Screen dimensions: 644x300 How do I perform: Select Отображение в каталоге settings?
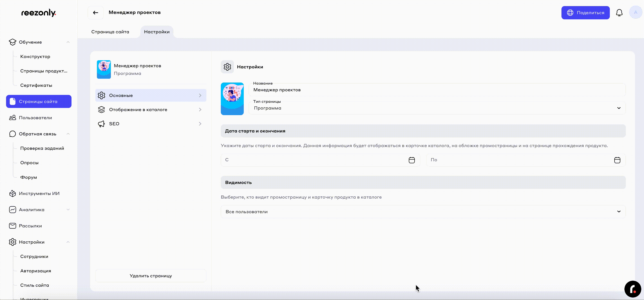pos(150,110)
